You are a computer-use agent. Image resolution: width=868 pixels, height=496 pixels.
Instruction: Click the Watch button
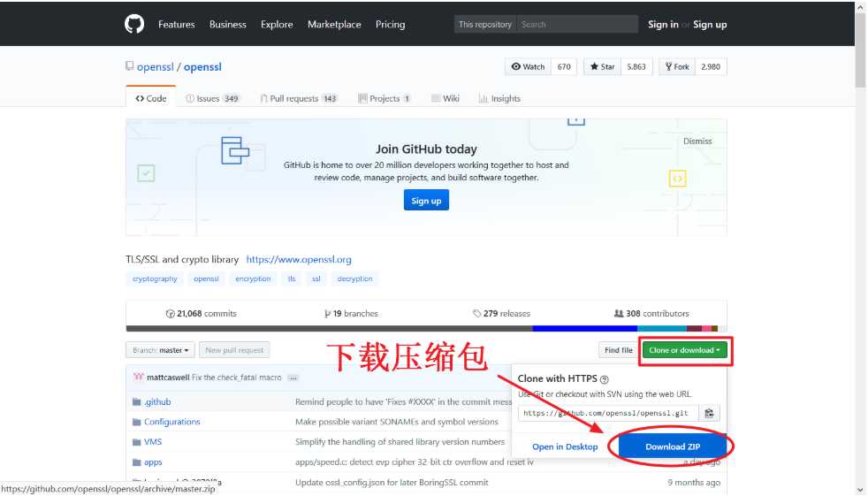528,66
